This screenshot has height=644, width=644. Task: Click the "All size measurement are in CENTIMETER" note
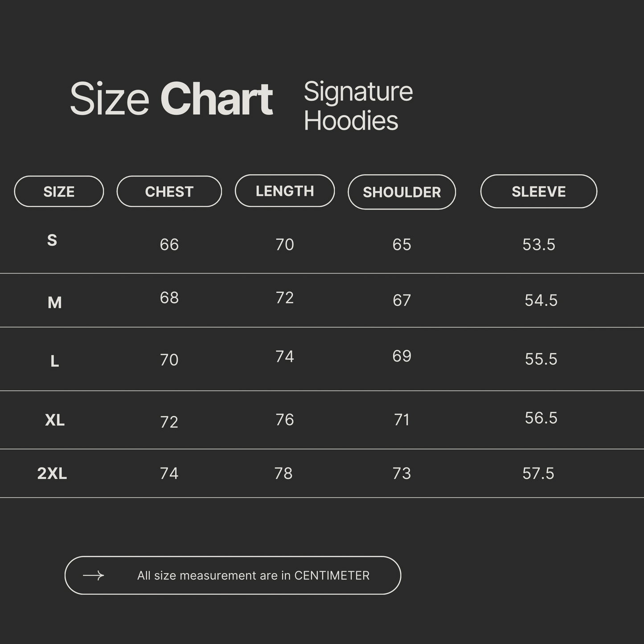click(253, 575)
